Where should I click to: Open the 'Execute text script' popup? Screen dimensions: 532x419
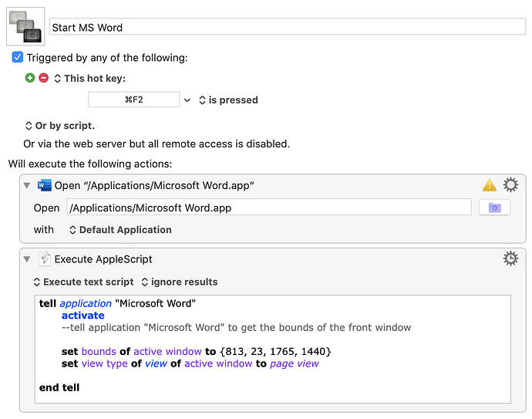pyautogui.click(x=83, y=282)
